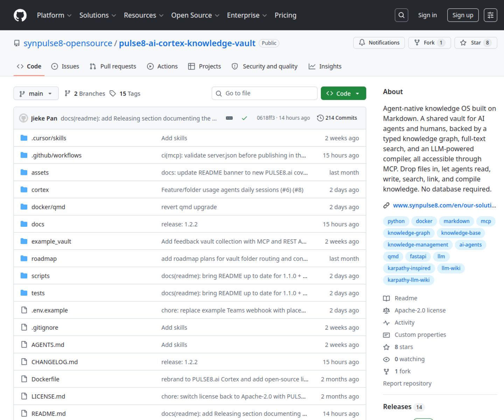This screenshot has width=504, height=420.
Task: Open the .github/workflows folder
Action: point(56,155)
